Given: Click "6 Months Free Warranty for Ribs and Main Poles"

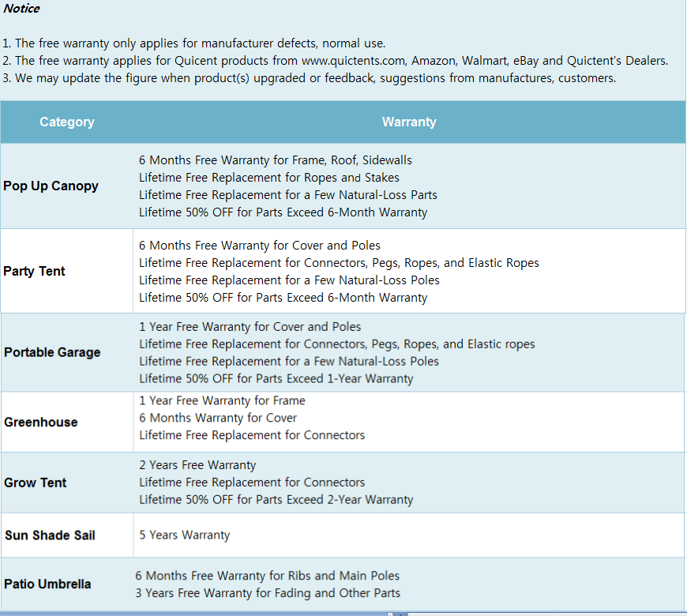Looking at the screenshot, I should coord(267,576).
